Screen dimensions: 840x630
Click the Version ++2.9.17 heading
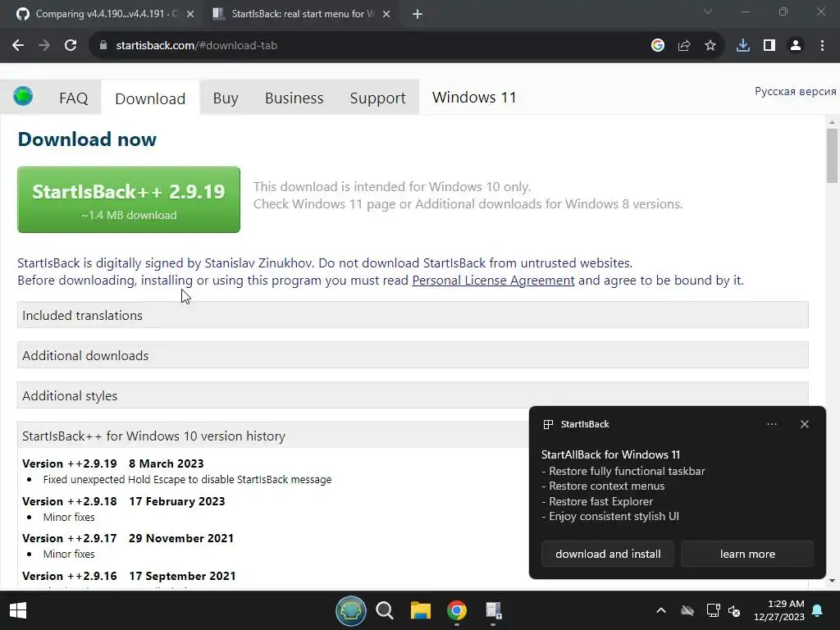127,538
